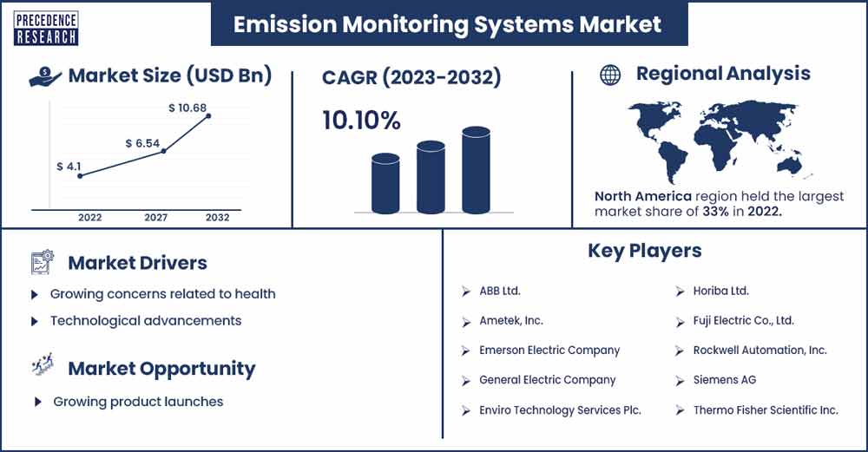Click the arrow bullet before Rockwell Automation
The image size is (868, 452).
[x=680, y=350]
